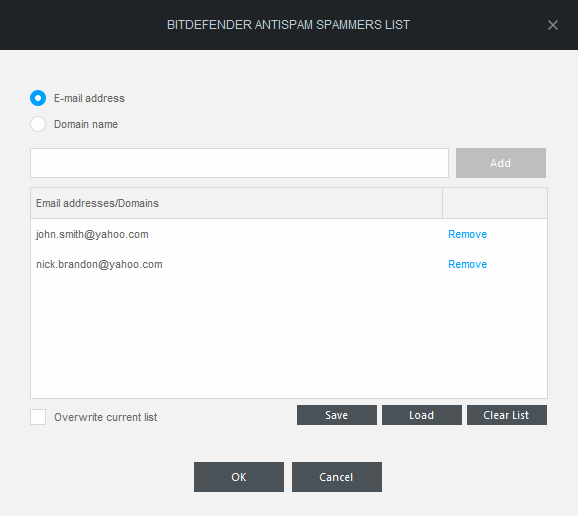Click the Add button
The width and height of the screenshot is (578, 516).
501,163
